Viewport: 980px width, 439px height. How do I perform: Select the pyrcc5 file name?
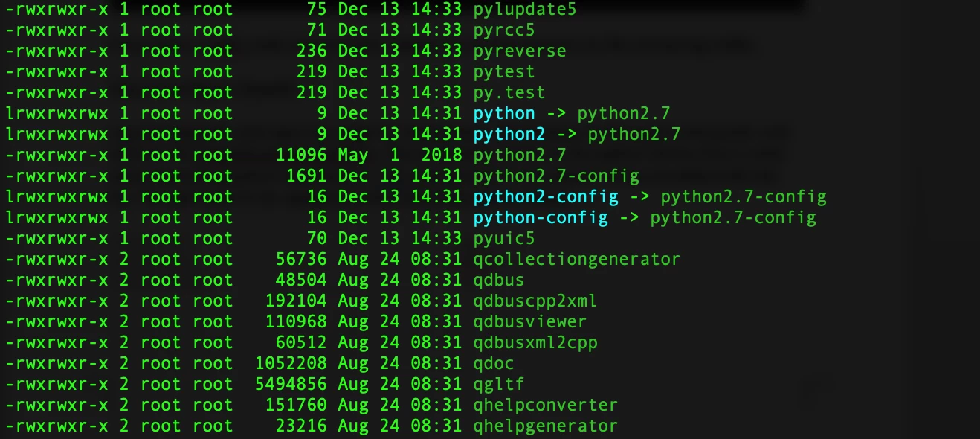pos(504,31)
